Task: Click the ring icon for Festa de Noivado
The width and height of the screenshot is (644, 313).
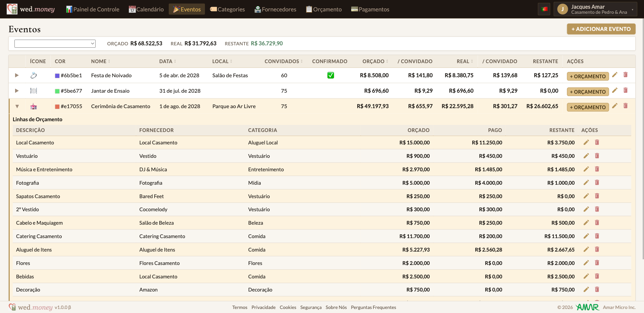Action: coord(34,75)
